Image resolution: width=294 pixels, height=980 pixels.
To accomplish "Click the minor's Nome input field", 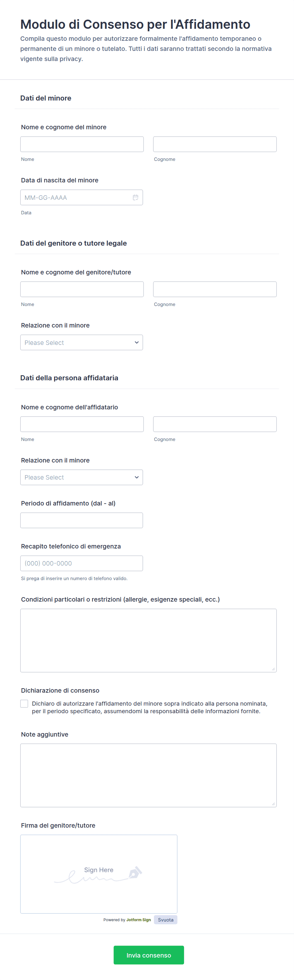I will tap(82, 144).
